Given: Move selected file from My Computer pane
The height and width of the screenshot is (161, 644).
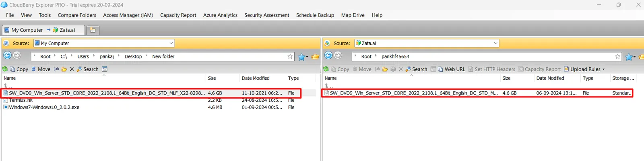Looking at the screenshot, I should (41, 69).
